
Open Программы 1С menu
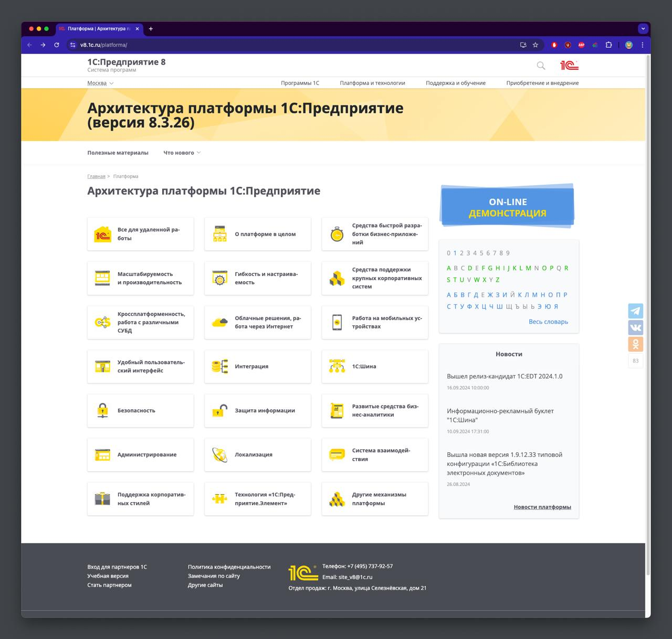pyautogui.click(x=300, y=83)
